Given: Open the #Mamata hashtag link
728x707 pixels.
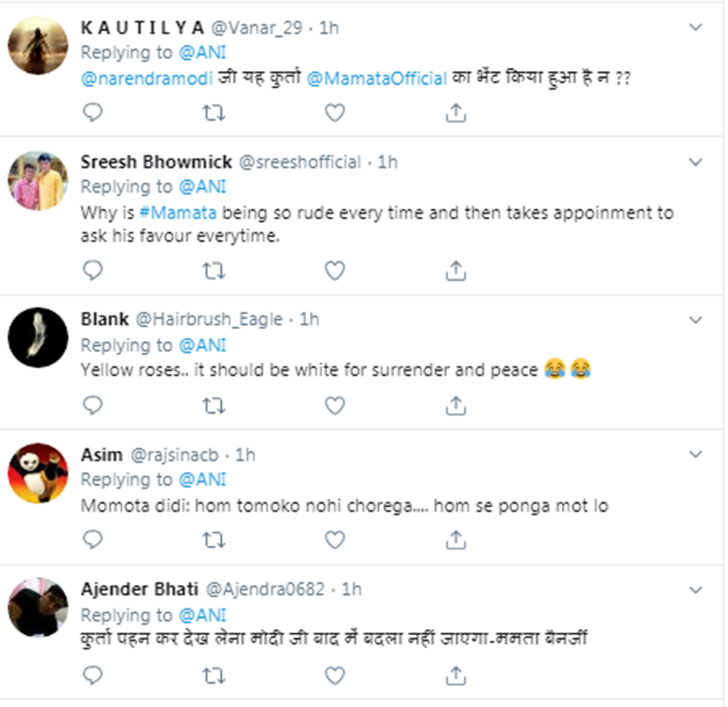Looking at the screenshot, I should point(143,212).
